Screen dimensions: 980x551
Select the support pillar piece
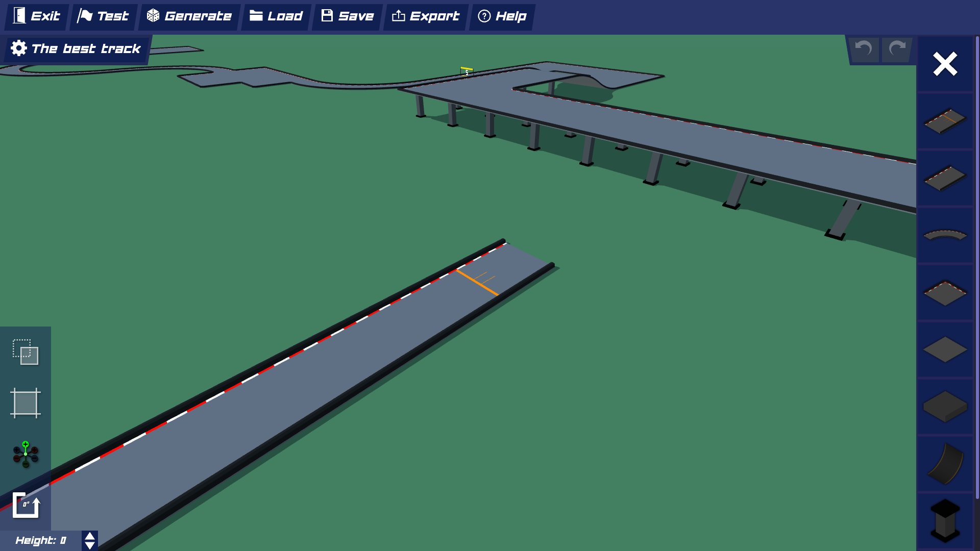point(945,520)
